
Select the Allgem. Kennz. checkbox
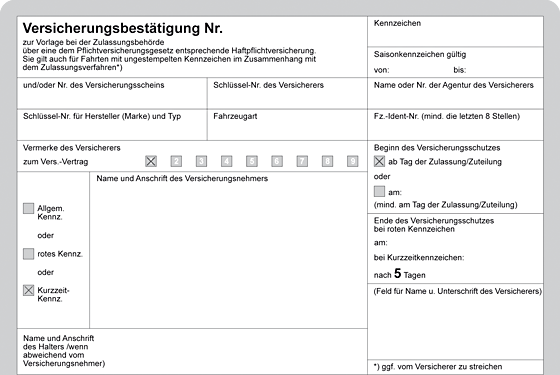29,208
